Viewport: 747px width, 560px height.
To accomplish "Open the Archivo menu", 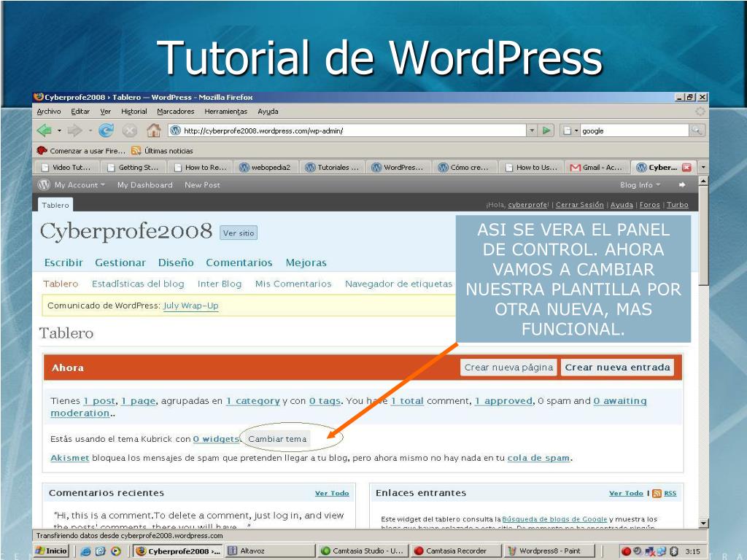I will click(x=49, y=112).
